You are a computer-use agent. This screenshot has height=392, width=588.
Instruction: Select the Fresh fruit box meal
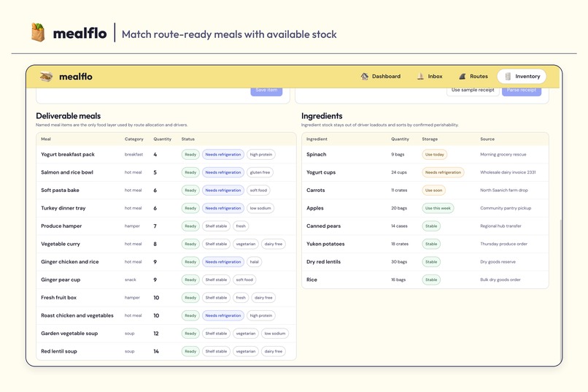pyautogui.click(x=166, y=298)
